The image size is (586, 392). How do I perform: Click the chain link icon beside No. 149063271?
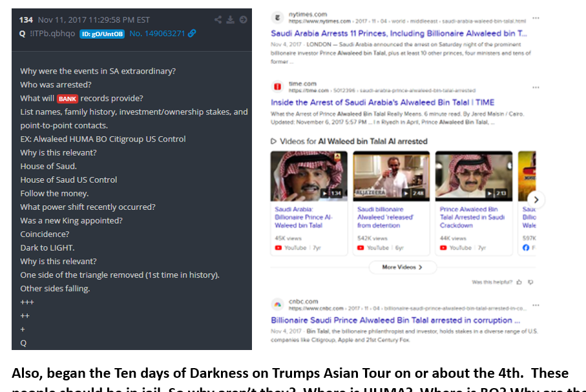click(x=192, y=33)
